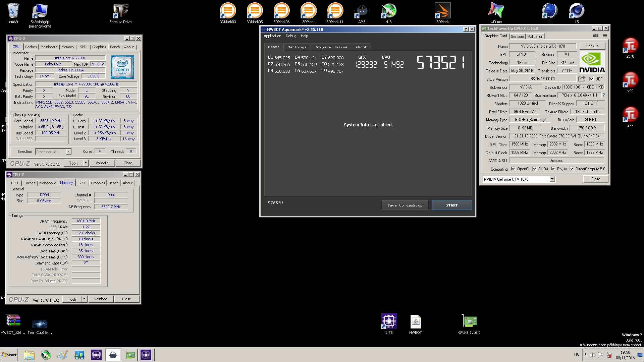
Task: Expand the Tools dropdown arrow in upper CPU-Z
Action: [x=86, y=163]
